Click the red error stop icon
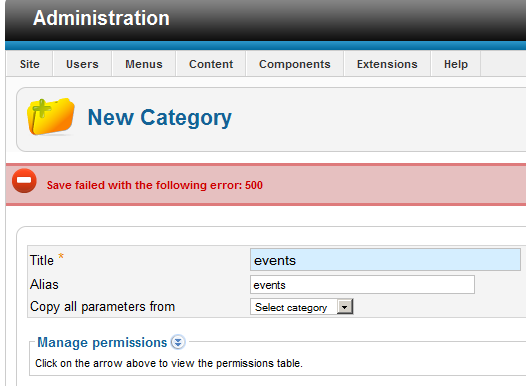Screen dimensions: 526x386 [24, 181]
